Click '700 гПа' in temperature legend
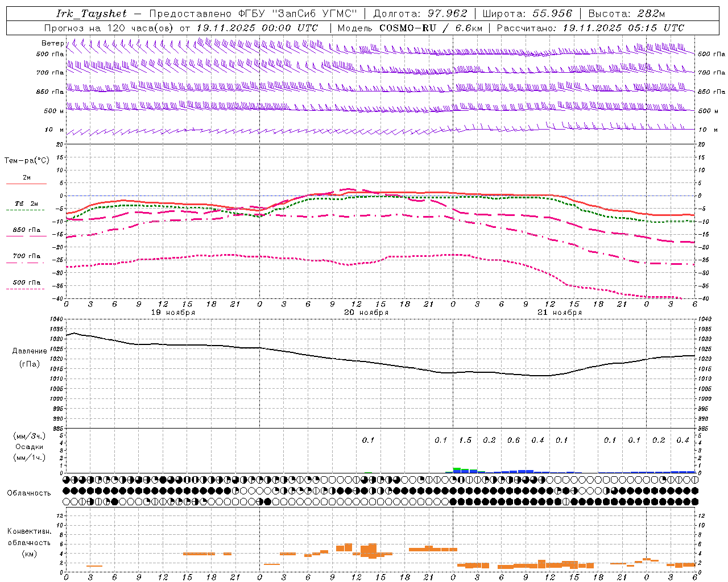This screenshot has height=582, width=728. pyautogui.click(x=27, y=256)
